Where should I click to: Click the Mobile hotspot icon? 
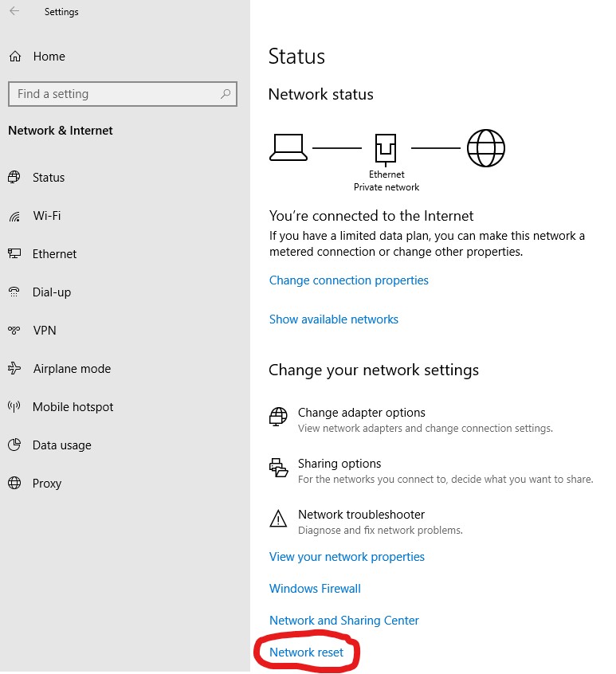14,407
